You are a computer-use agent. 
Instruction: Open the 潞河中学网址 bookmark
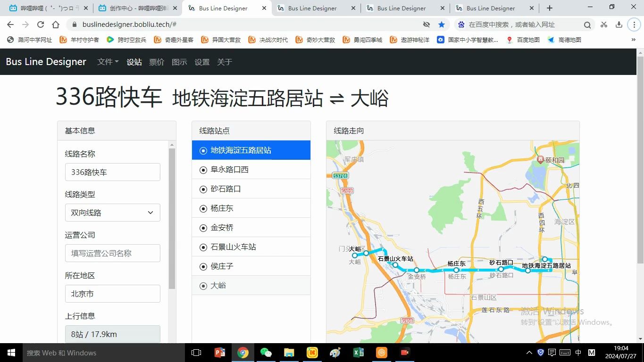[x=30, y=40]
